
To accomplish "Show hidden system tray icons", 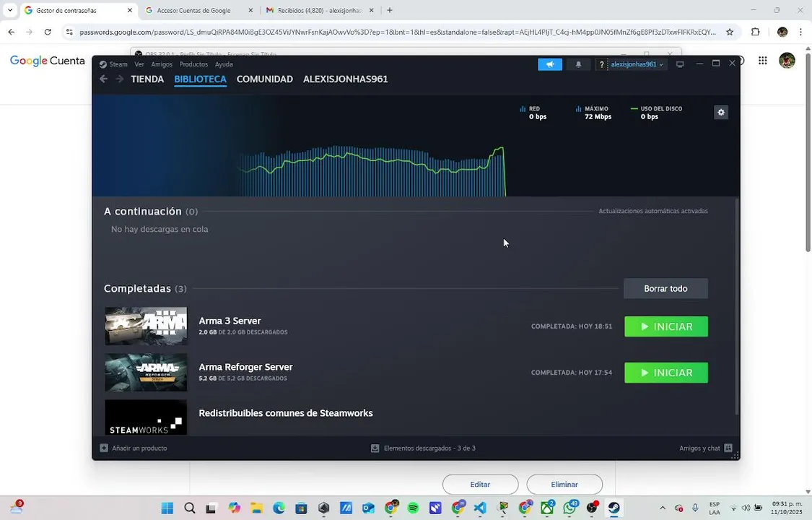I will (x=663, y=508).
